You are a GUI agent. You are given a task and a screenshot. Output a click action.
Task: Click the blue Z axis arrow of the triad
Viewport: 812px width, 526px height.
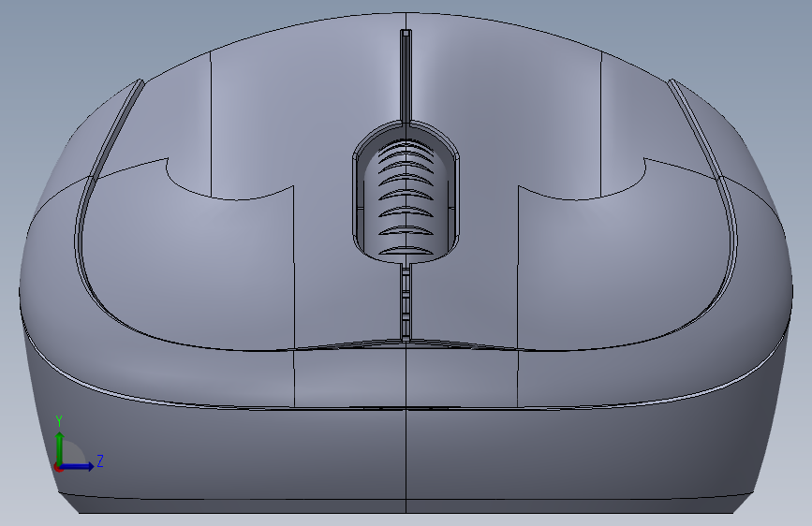pyautogui.click(x=78, y=466)
